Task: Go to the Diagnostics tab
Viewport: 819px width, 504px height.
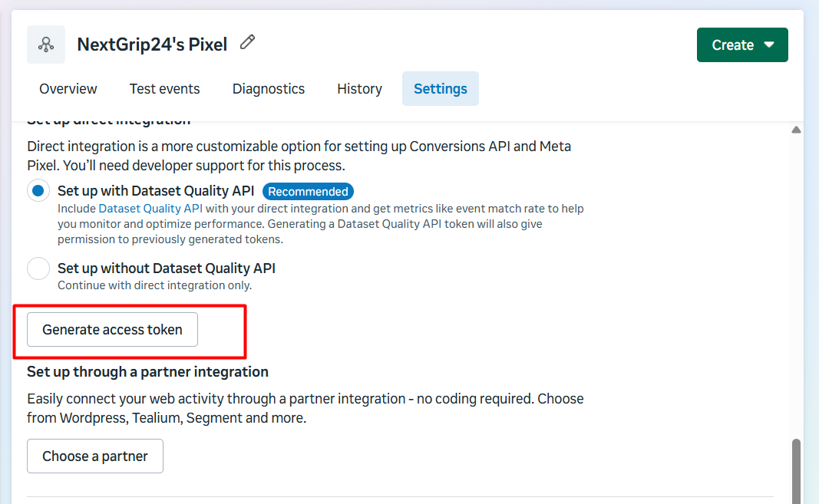Action: coord(269,89)
